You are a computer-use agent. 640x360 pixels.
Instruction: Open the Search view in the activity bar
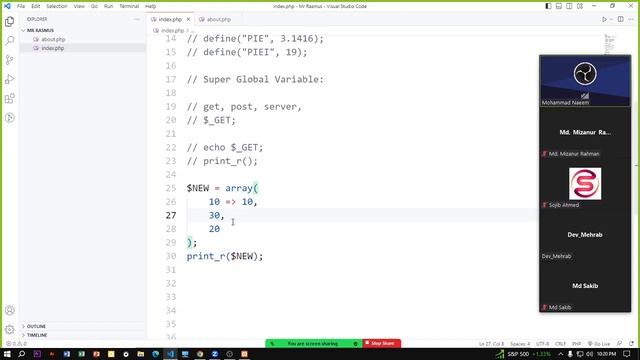pyautogui.click(x=10, y=40)
